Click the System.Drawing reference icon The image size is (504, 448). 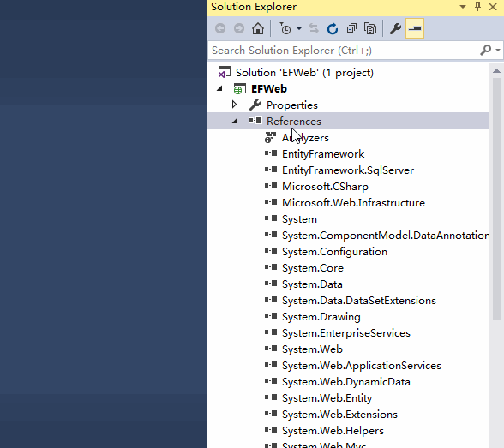click(271, 316)
